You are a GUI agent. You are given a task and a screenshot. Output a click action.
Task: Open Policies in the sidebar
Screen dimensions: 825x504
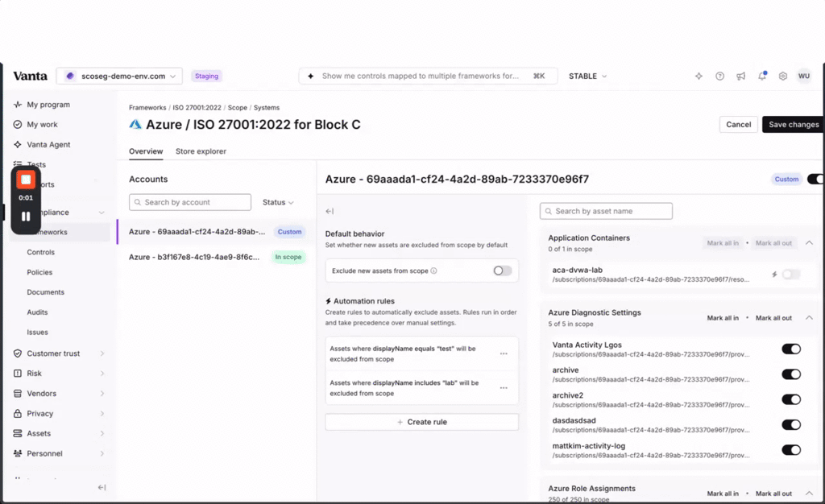(x=40, y=272)
